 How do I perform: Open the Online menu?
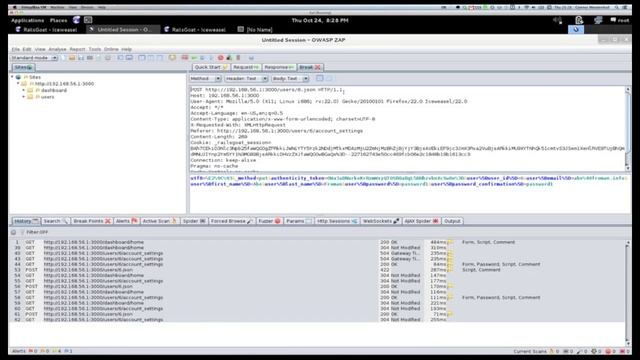click(111, 49)
